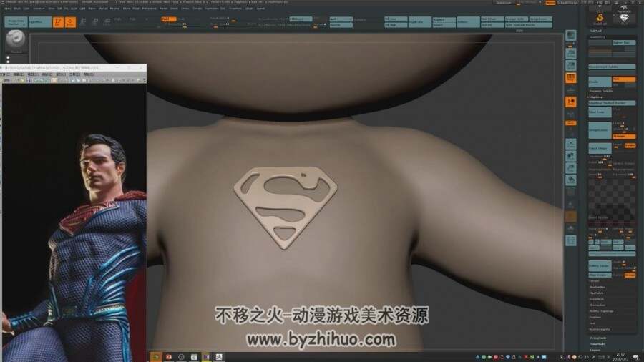644x362 pixels.
Task: Toggle the XYZ rotation button
Action: tap(571, 123)
